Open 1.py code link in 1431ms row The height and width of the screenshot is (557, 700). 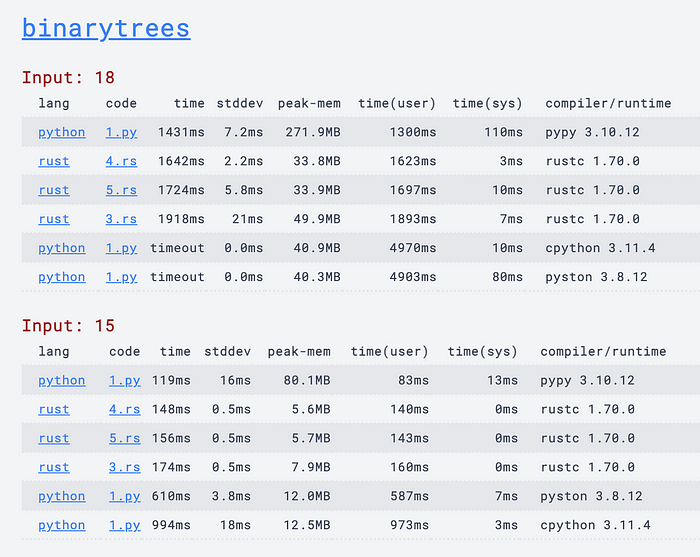coord(121,132)
